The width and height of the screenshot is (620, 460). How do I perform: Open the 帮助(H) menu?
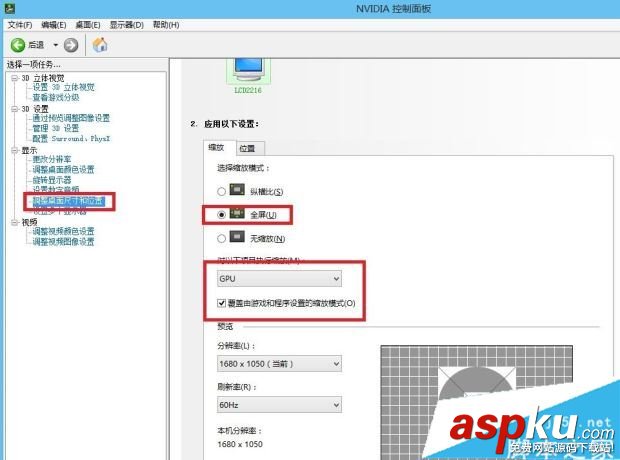(166, 25)
